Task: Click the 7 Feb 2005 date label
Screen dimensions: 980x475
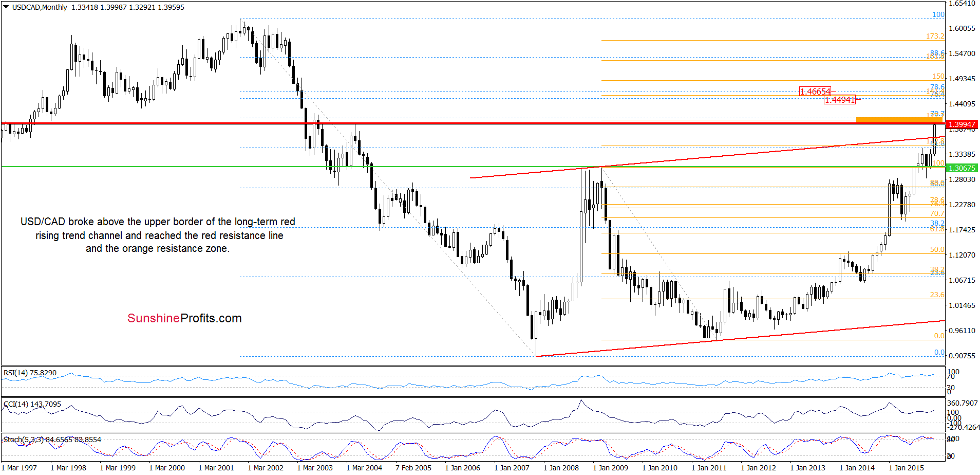Action: click(x=413, y=468)
